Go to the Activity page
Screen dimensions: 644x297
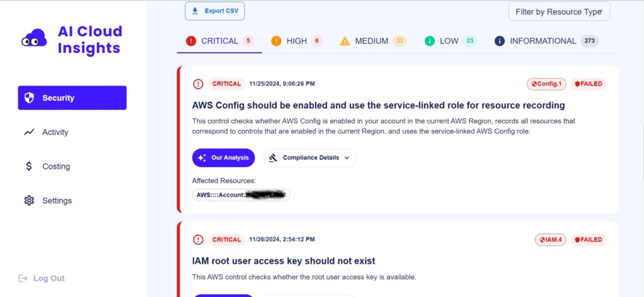[x=55, y=132]
